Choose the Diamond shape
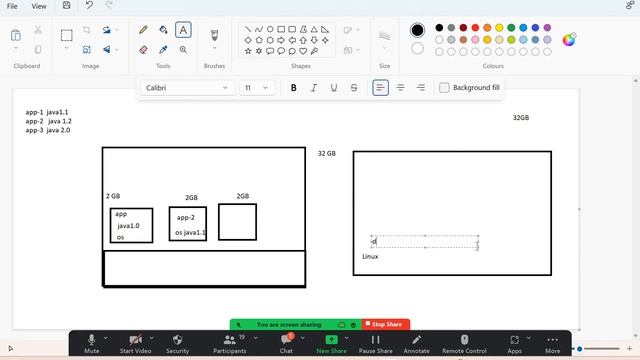The height and width of the screenshot is (360, 640). 248,40
